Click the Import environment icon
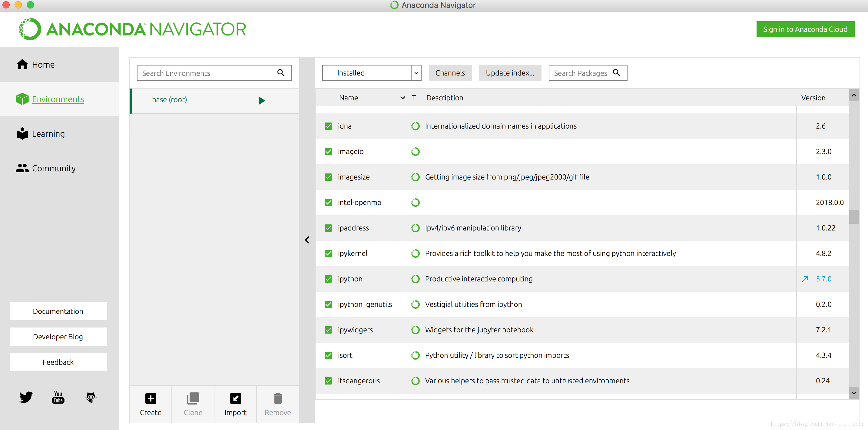868x430 pixels. click(x=235, y=398)
